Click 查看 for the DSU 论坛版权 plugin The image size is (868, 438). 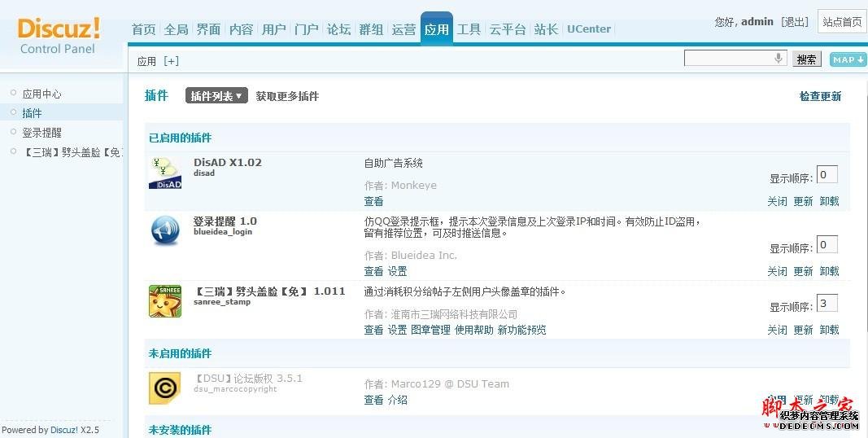click(373, 400)
